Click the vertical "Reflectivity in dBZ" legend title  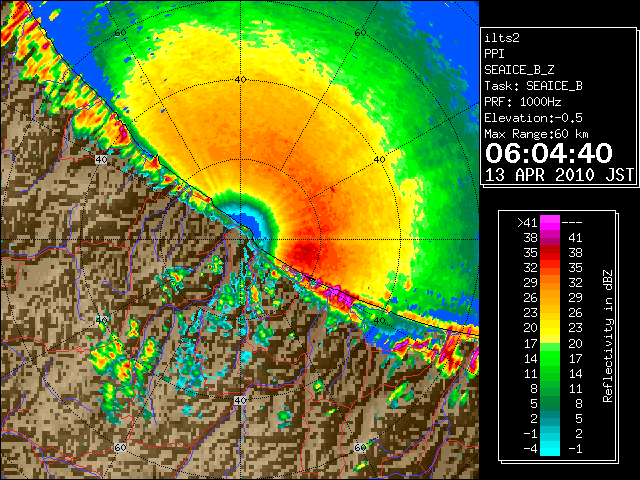pyautogui.click(x=608, y=336)
